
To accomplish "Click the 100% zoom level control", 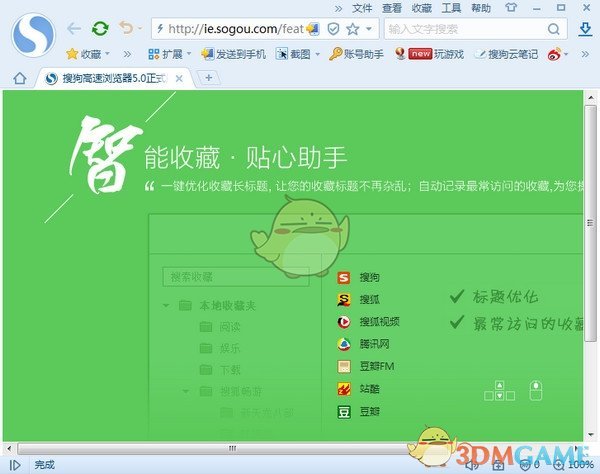I will (574, 465).
